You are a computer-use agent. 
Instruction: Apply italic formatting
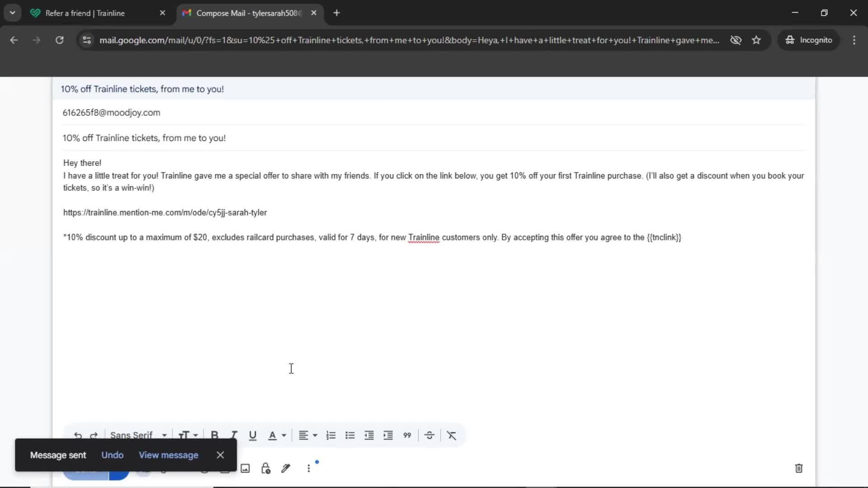pos(234,435)
